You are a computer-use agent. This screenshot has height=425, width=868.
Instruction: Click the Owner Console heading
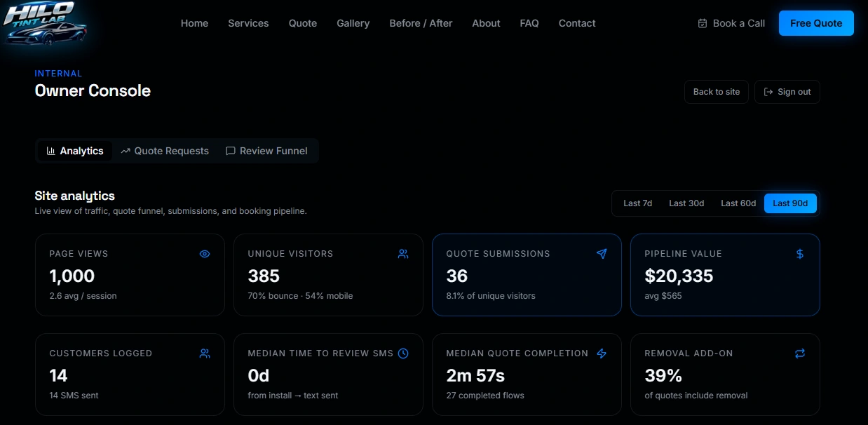[93, 90]
